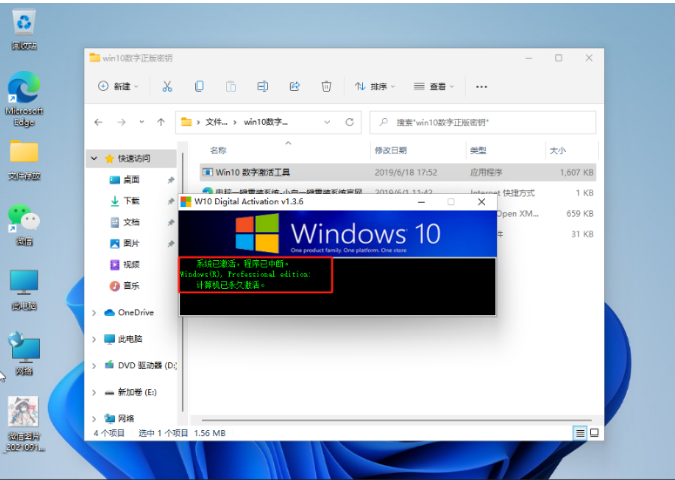The height and width of the screenshot is (480, 675).
Task: Open the three-dots See more menu
Action: [x=481, y=87]
